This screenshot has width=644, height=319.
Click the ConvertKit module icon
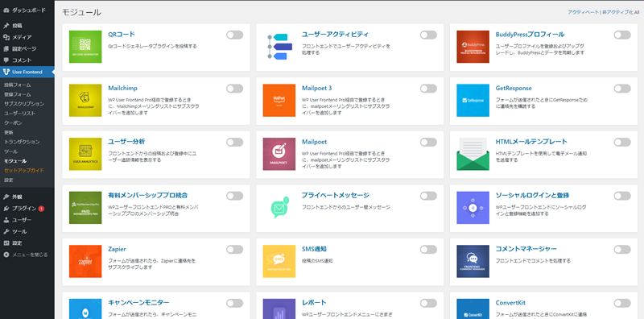[473, 309]
